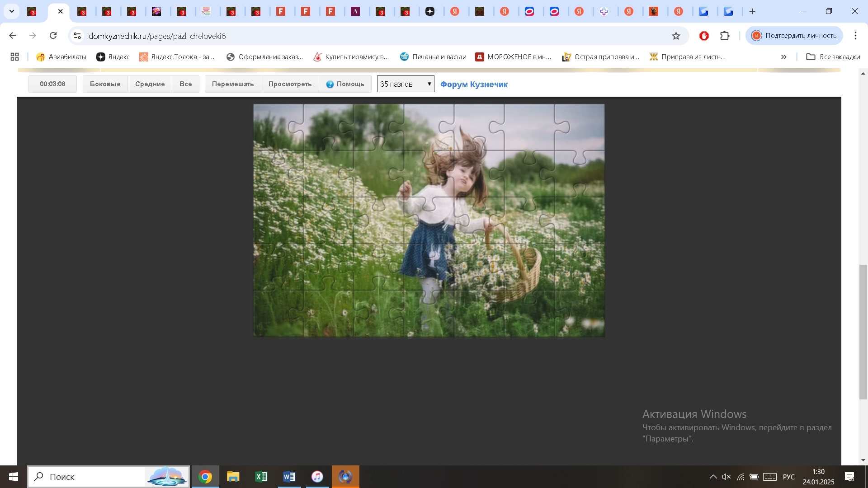
Task: Open a new browser tab
Action: (x=752, y=11)
